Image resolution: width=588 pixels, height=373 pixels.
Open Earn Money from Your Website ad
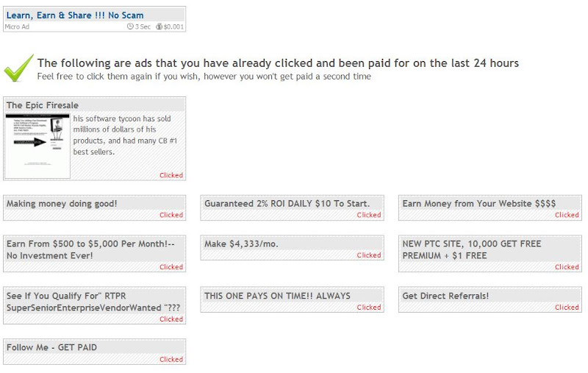479,204
